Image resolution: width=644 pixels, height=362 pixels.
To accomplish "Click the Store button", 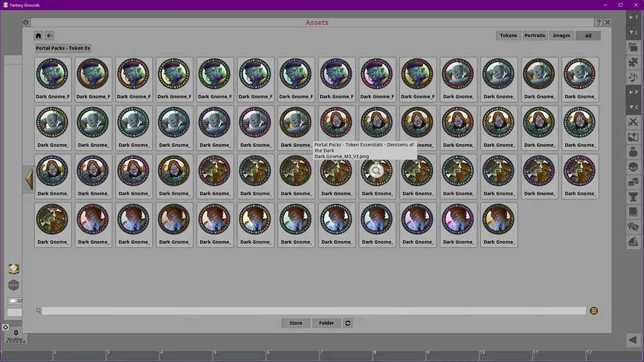I will pyautogui.click(x=295, y=323).
